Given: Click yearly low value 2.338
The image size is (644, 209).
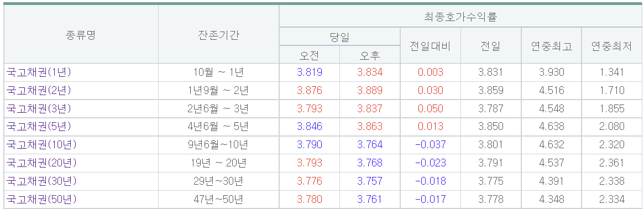Looking at the screenshot, I should click(611, 181).
